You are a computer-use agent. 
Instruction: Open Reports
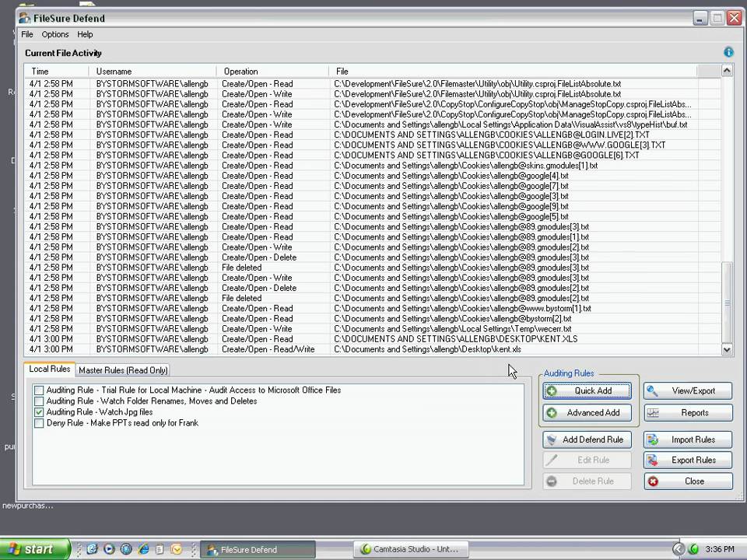point(688,413)
